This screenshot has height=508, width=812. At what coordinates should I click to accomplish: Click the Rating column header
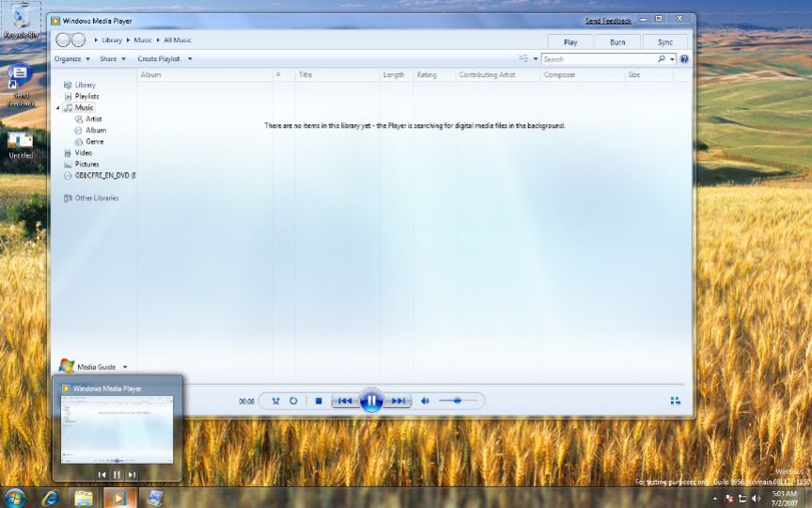pyautogui.click(x=434, y=75)
